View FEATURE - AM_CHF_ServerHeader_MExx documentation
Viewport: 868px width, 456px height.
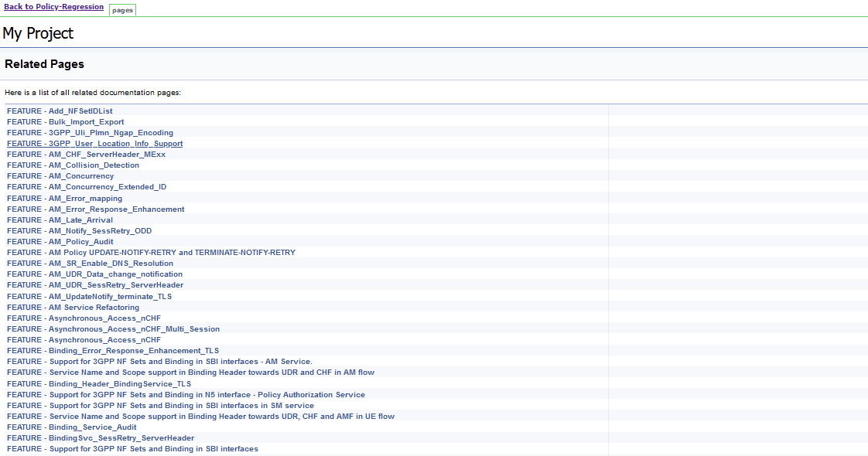tap(85, 154)
